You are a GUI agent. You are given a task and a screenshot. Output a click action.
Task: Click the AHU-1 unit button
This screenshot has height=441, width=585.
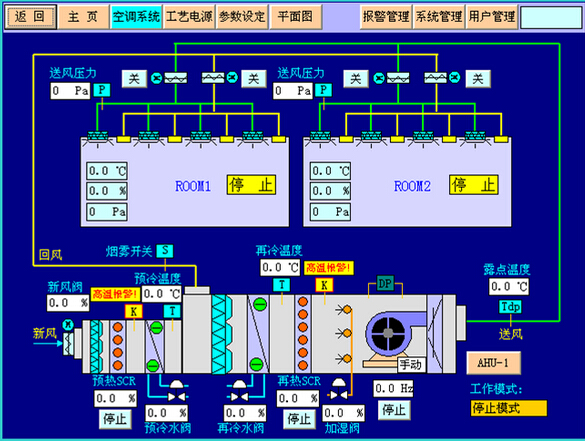pos(493,363)
